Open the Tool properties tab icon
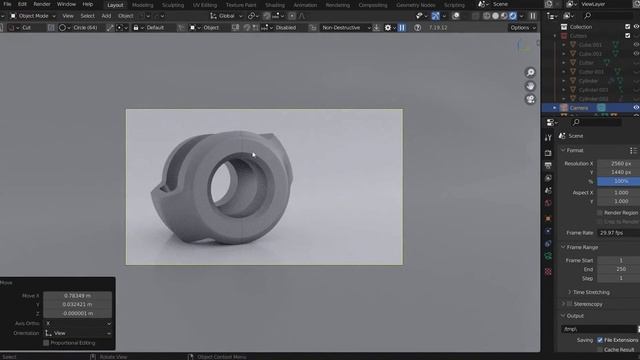640x360 pixels. click(548, 138)
